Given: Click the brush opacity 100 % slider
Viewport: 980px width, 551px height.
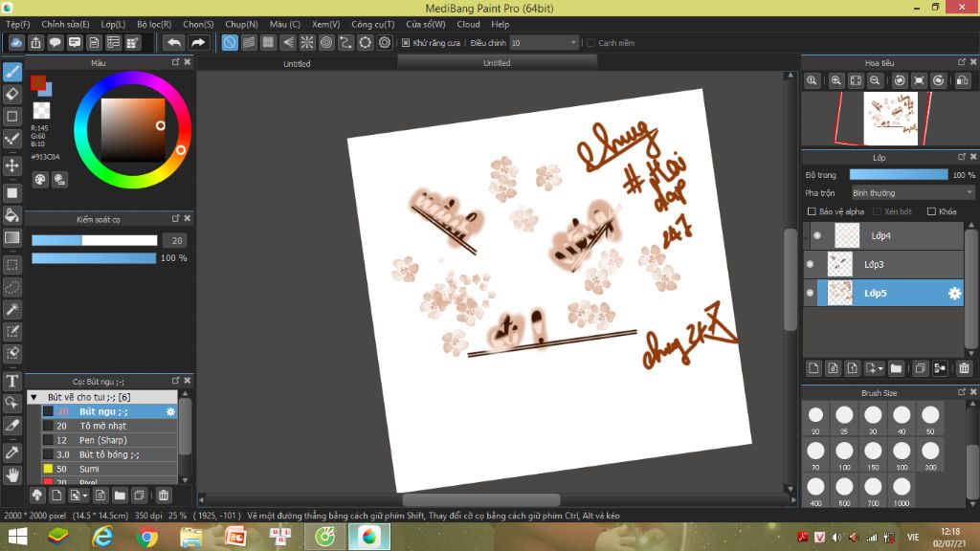Looking at the screenshot, I should [95, 258].
